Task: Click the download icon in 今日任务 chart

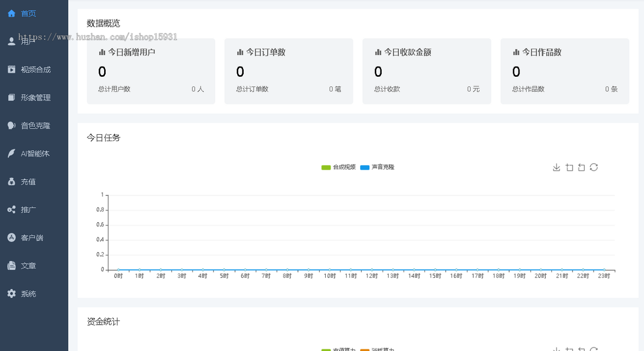Action: click(557, 167)
